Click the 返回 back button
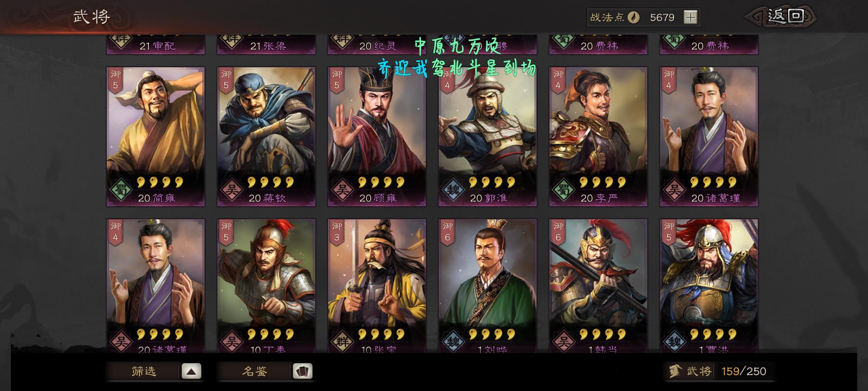Screen dimensions: 868x391 point(780,17)
